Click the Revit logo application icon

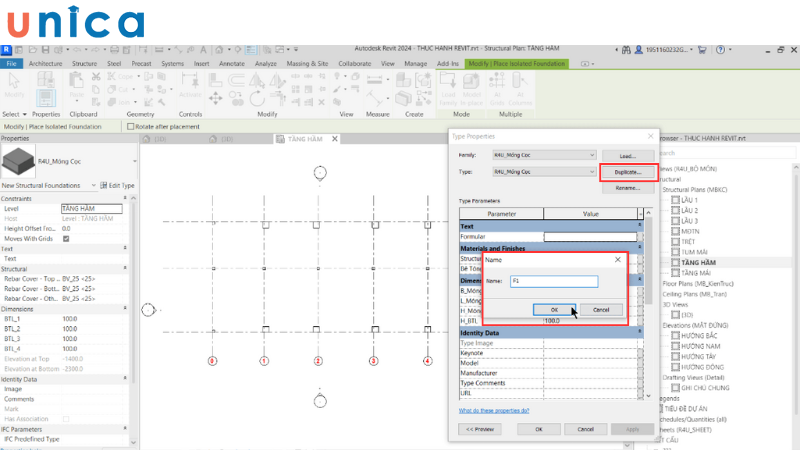7,47
